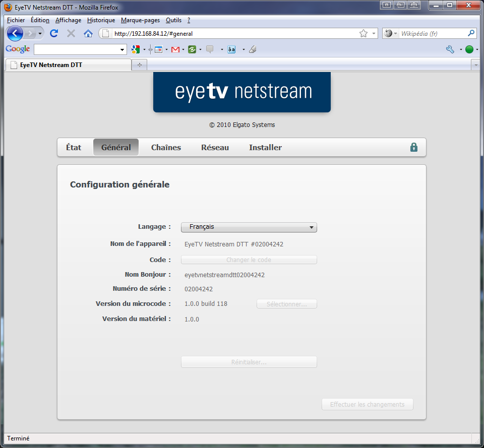The height and width of the screenshot is (448, 484).
Task: Open the Réseau tab
Action: (215, 148)
